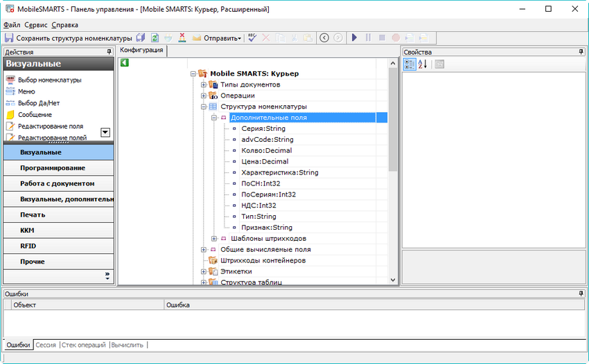Expand the Этикетки node
Viewport: 589px width, 364px height.
click(204, 272)
